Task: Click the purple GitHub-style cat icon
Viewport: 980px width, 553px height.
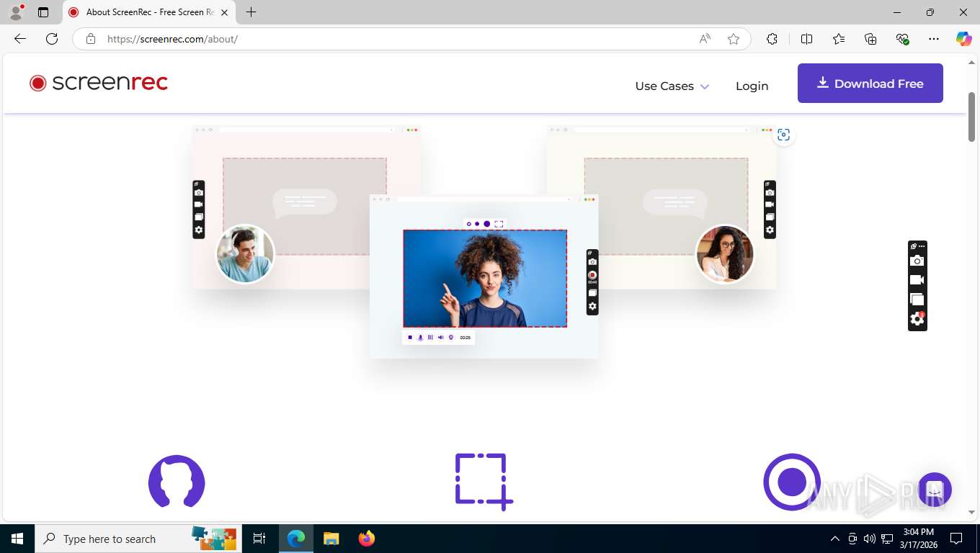Action: pyautogui.click(x=177, y=481)
